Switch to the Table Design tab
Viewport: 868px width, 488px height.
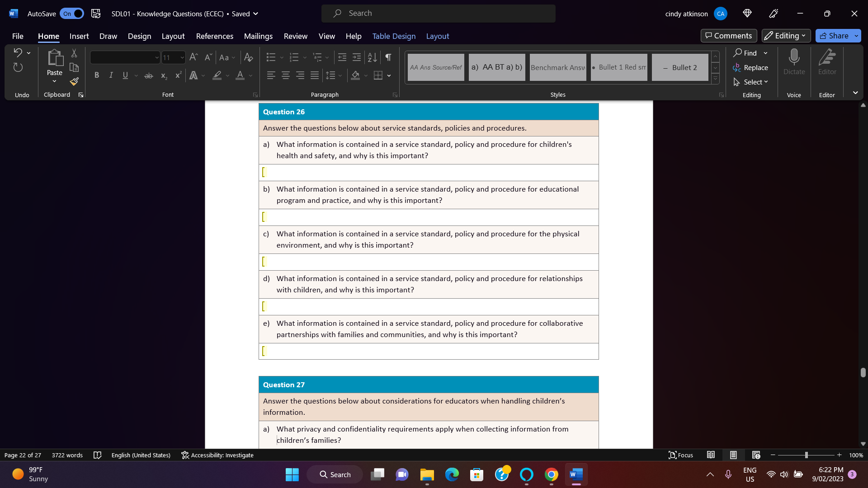tap(394, 36)
